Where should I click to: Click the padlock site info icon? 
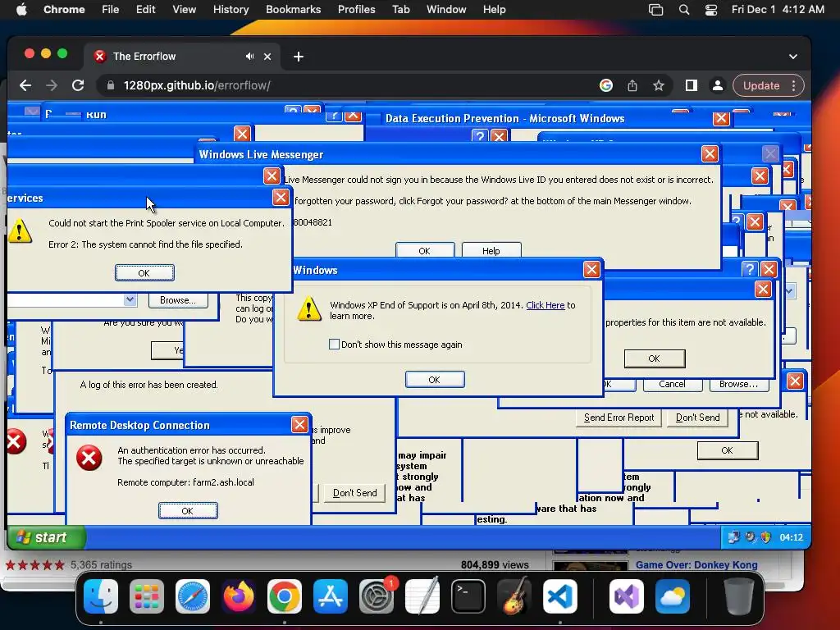coord(111,85)
